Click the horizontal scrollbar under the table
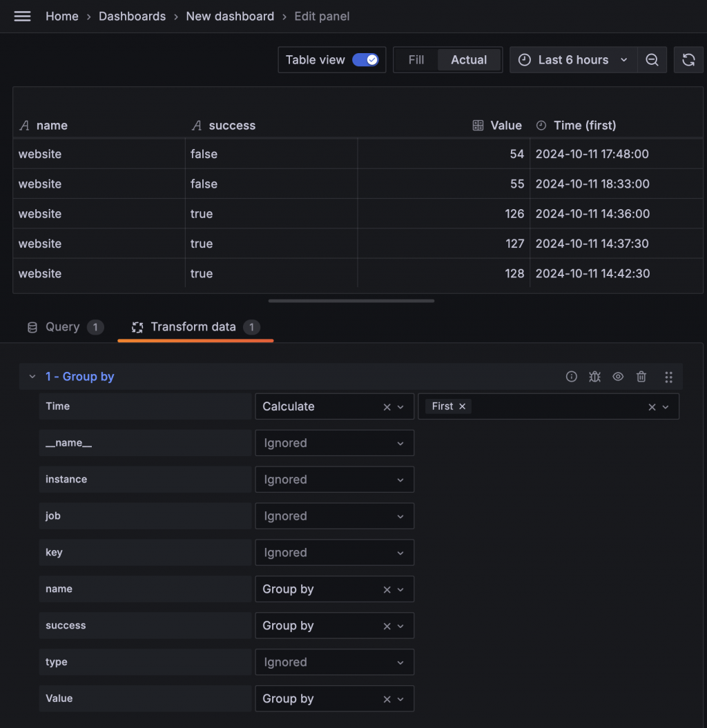This screenshot has width=707, height=728. (x=351, y=301)
